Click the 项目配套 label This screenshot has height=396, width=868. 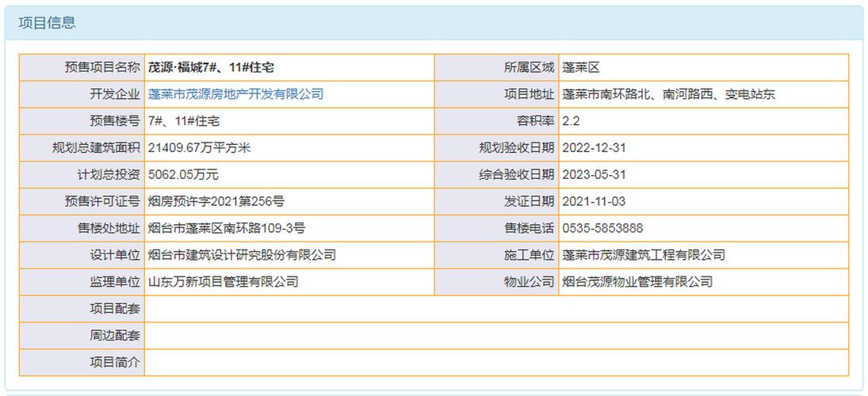(x=115, y=309)
